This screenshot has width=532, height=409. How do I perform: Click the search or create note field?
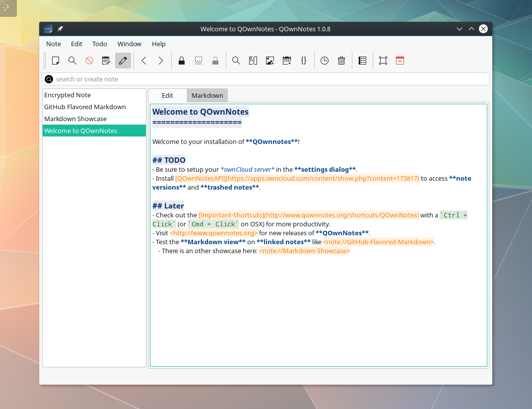[x=266, y=79]
